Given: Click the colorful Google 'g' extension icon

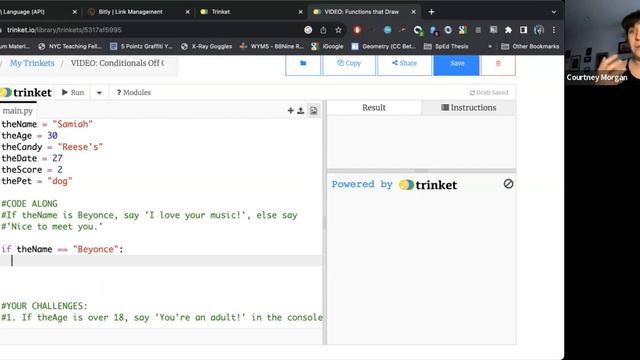Looking at the screenshot, I should 462,30.
